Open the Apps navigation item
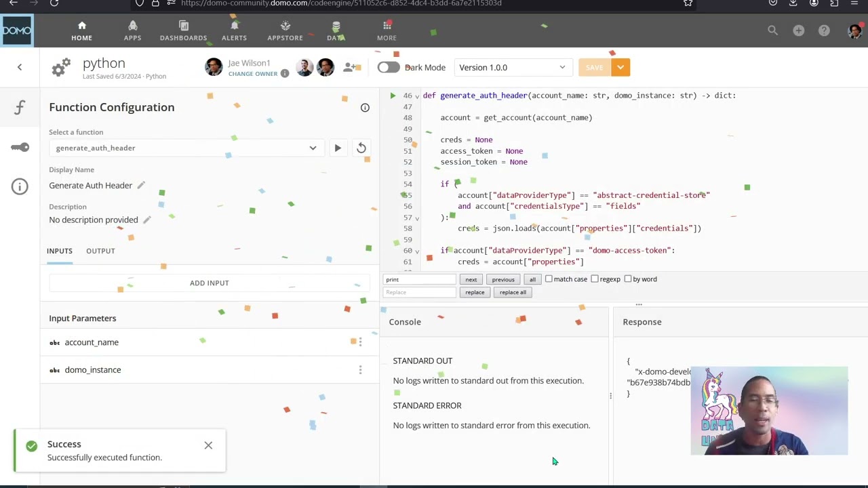 coord(132,31)
